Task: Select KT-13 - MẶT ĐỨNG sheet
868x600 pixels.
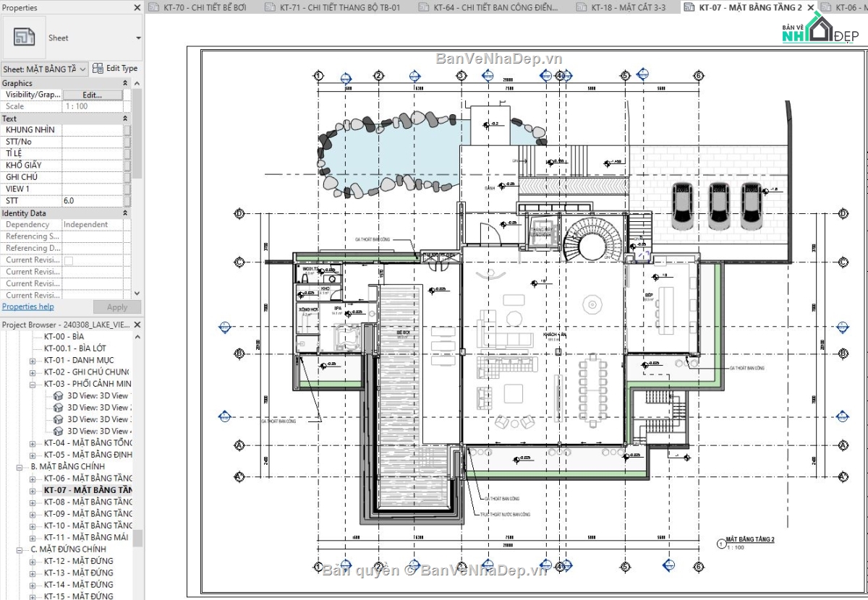Action: pyautogui.click(x=78, y=573)
